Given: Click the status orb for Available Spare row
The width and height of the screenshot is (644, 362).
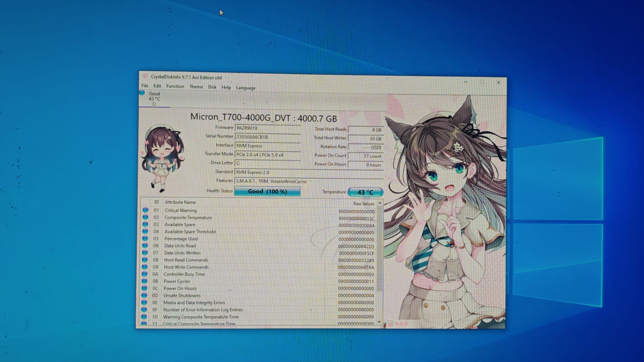Looking at the screenshot, I should point(145,224).
